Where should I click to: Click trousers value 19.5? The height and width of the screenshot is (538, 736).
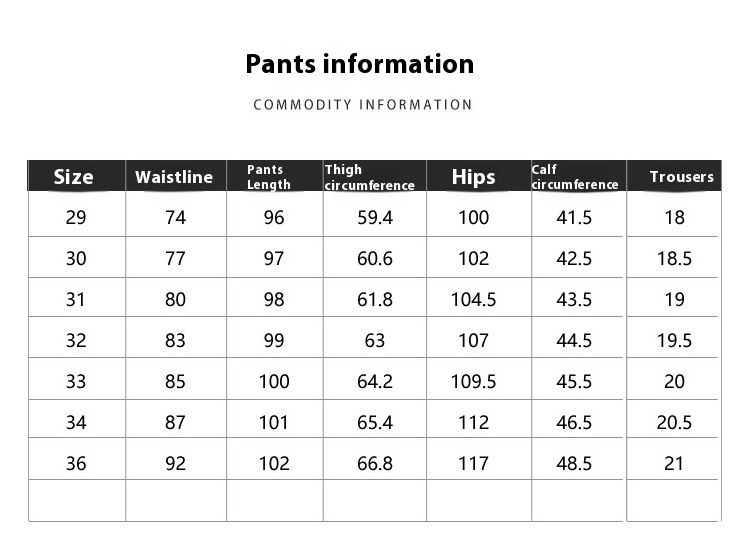point(674,340)
